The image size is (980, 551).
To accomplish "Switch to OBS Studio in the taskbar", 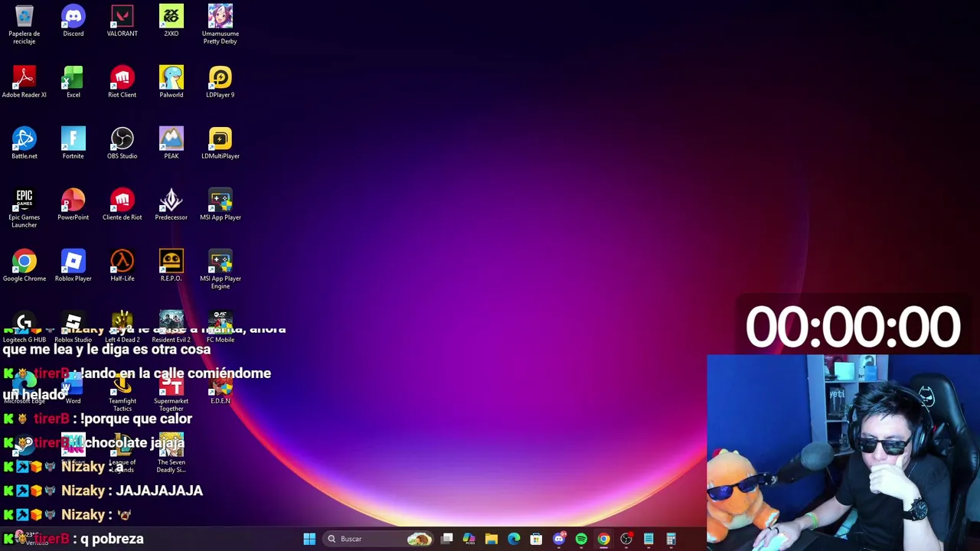I will click(x=626, y=539).
